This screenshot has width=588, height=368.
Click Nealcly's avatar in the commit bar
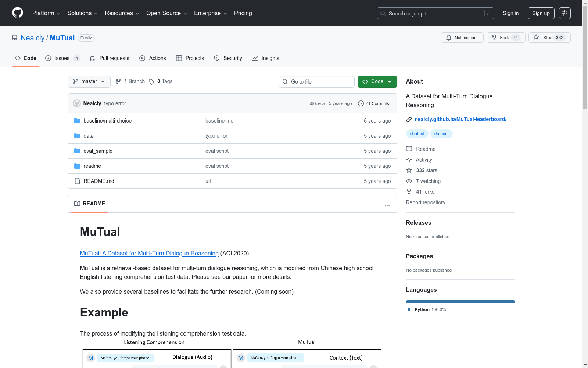point(77,103)
